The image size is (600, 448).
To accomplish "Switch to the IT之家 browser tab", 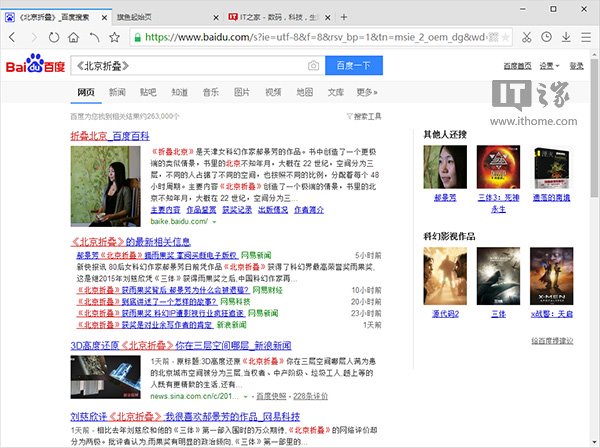I will point(272,17).
